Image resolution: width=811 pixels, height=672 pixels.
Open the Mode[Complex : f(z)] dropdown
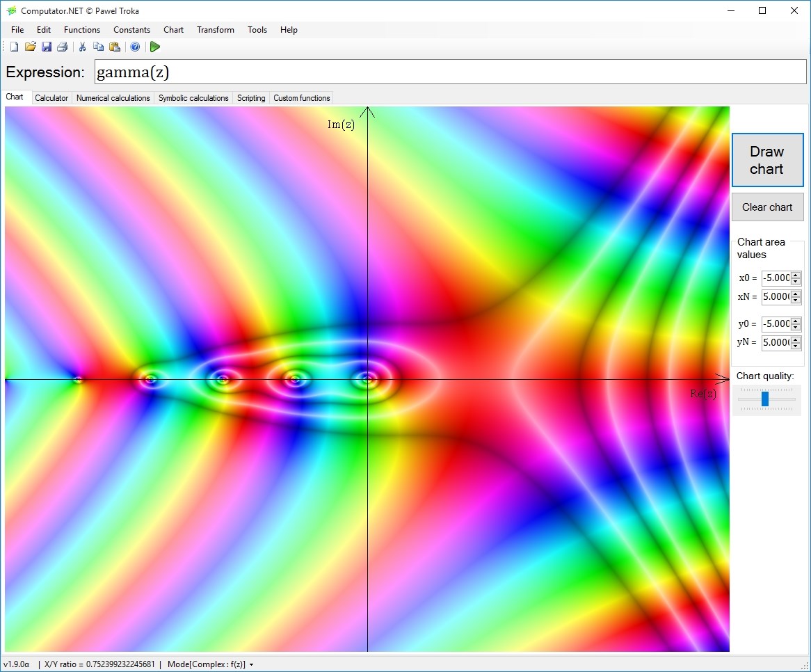[x=210, y=664]
